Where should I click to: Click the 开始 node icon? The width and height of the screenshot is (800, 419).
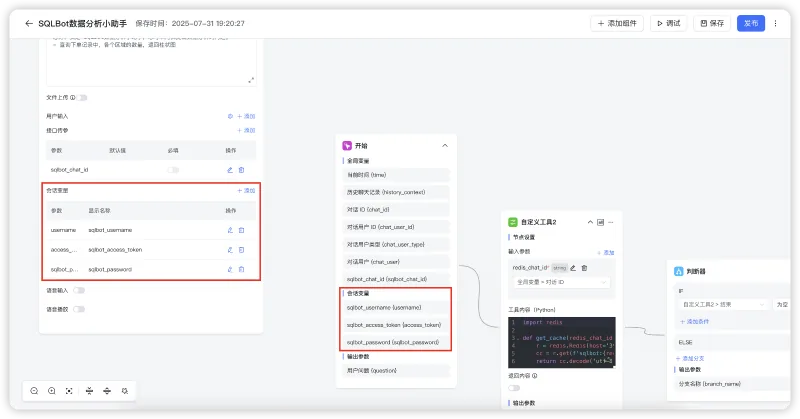(x=347, y=145)
